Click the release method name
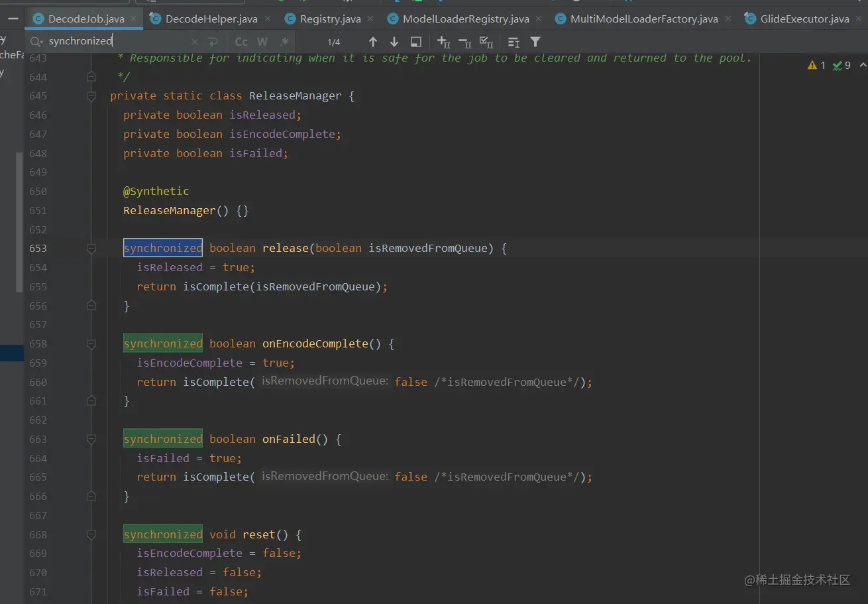Screen dimensions: 868x604 click(x=286, y=248)
